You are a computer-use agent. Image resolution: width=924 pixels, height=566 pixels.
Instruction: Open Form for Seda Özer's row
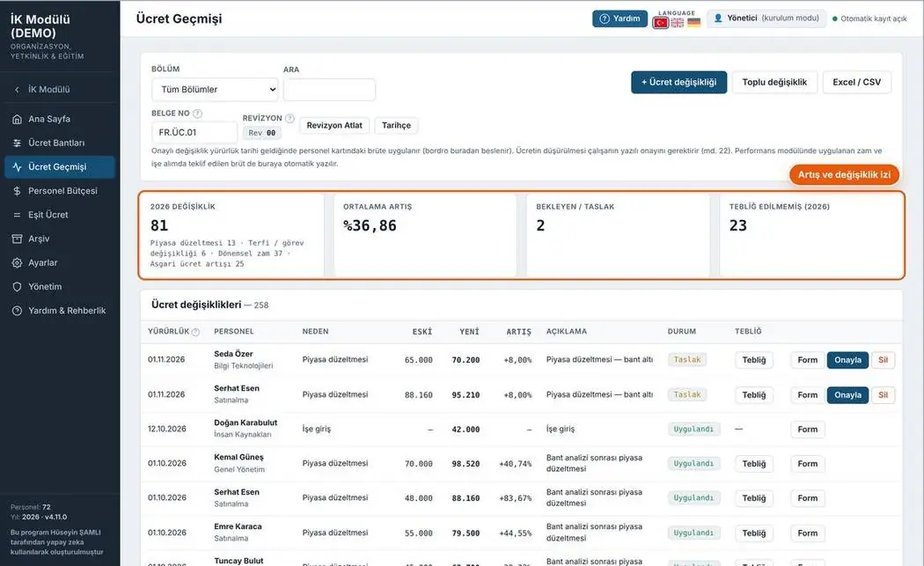click(x=807, y=360)
